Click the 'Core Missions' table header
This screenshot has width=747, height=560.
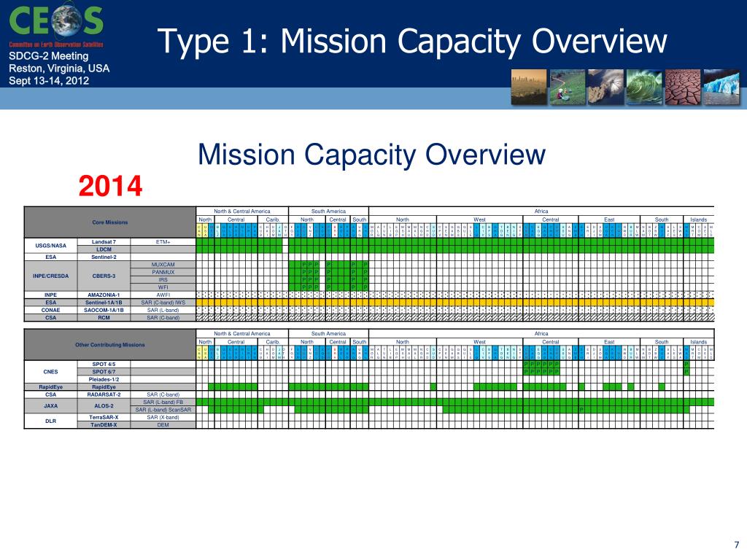point(110,222)
